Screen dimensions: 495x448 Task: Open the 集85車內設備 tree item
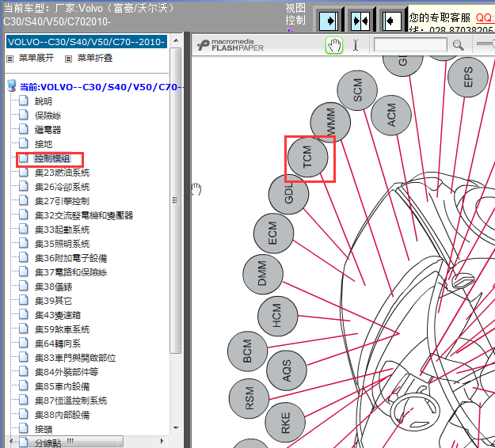click(x=62, y=386)
